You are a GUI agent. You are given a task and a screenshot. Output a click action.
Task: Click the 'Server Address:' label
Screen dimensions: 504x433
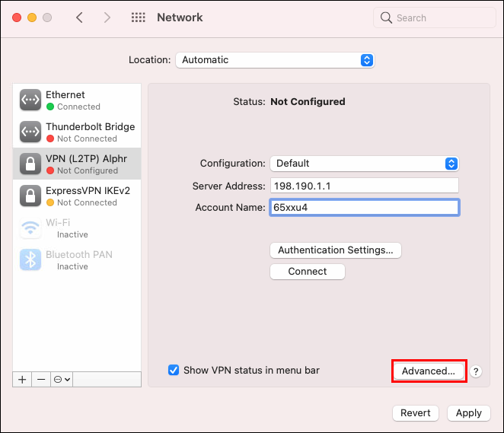click(x=229, y=186)
